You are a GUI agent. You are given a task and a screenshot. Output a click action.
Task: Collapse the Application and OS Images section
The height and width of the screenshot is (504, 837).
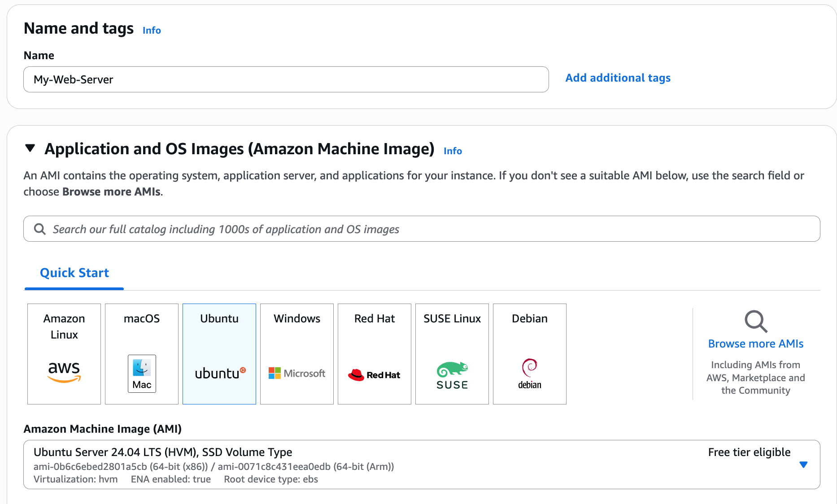(30, 148)
